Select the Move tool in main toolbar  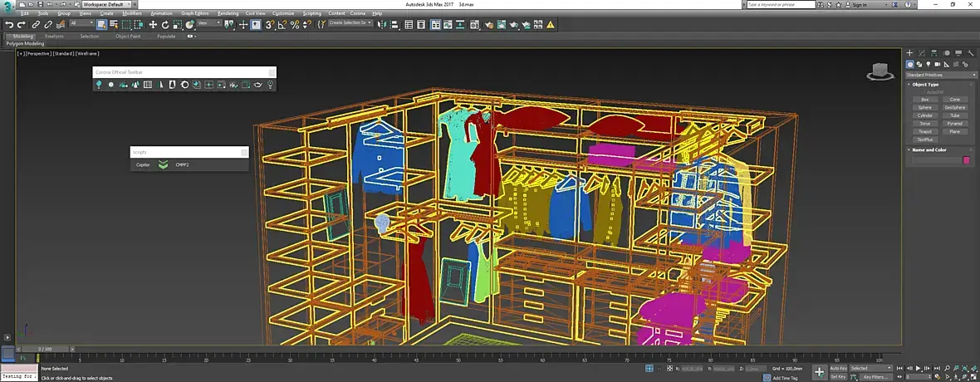click(x=154, y=24)
